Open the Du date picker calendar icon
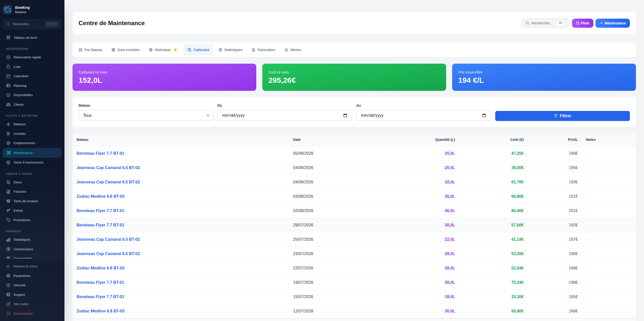 (x=345, y=115)
